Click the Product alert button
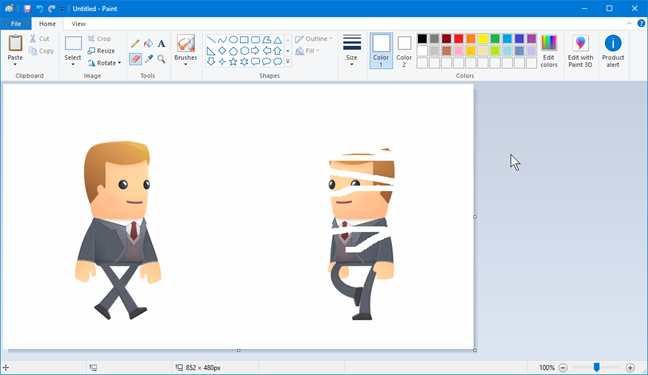The height and width of the screenshot is (375, 648). point(613,51)
